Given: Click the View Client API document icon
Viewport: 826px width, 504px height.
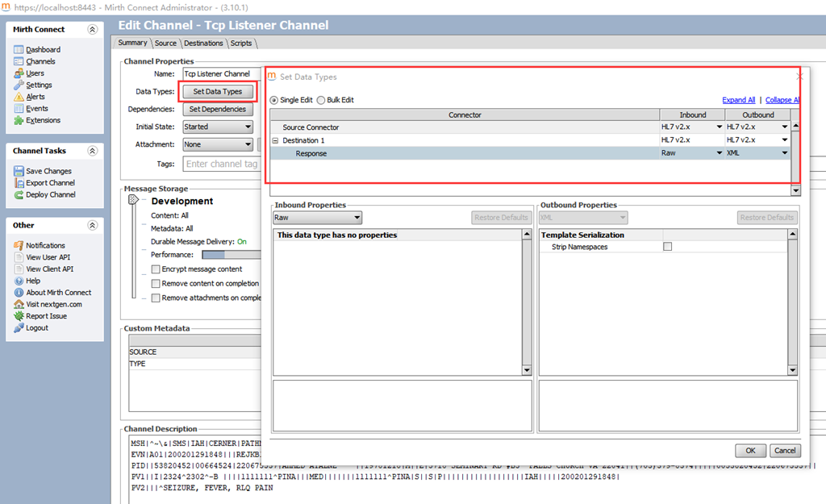Looking at the screenshot, I should 19,269.
